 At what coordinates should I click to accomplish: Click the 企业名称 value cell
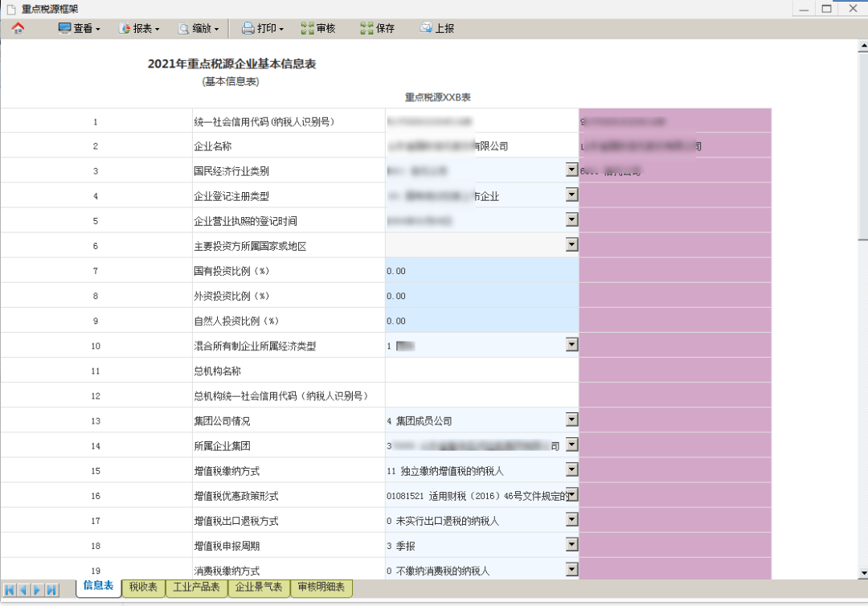coord(481,145)
